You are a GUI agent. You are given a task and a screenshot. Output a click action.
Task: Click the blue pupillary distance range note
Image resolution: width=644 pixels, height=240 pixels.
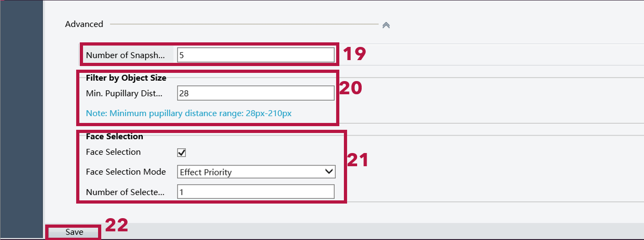pyautogui.click(x=189, y=113)
